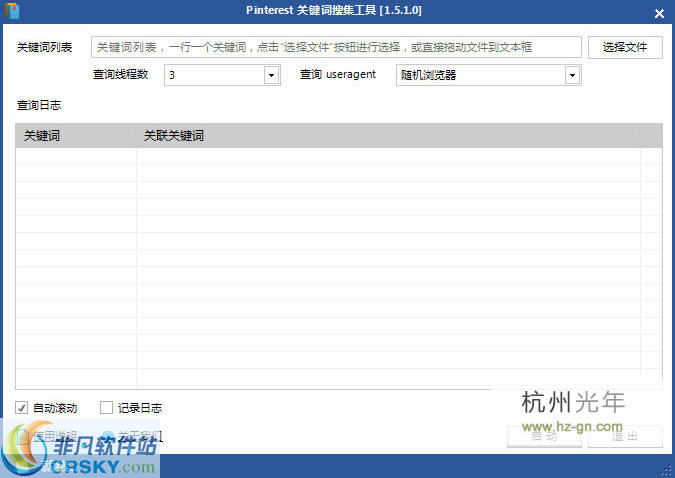Screen dimensions: 675x478
Task: Enable the 记录日志 checkbox
Action: pos(106,407)
